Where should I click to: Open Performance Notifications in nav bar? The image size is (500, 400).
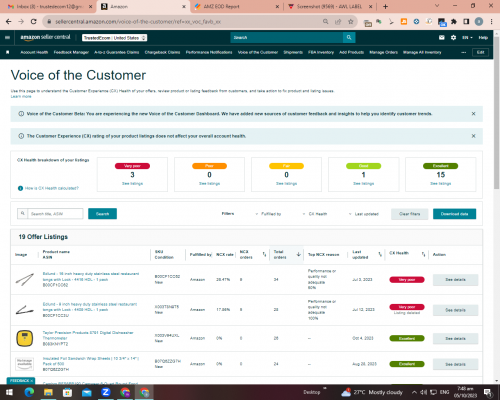tap(209, 52)
